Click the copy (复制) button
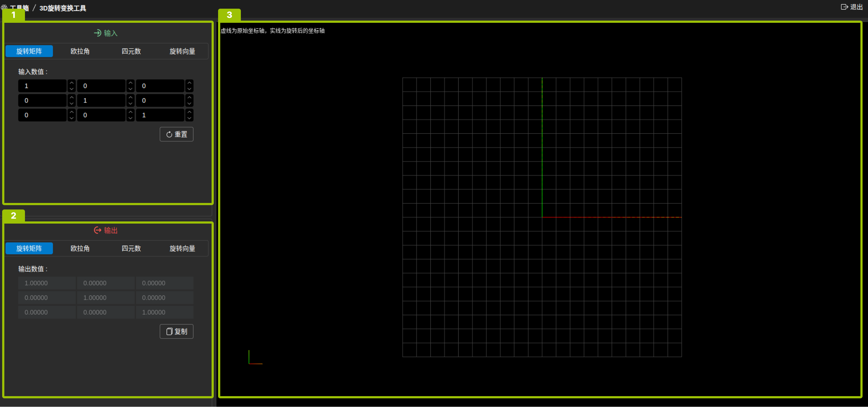This screenshot has height=407, width=868. tap(176, 331)
